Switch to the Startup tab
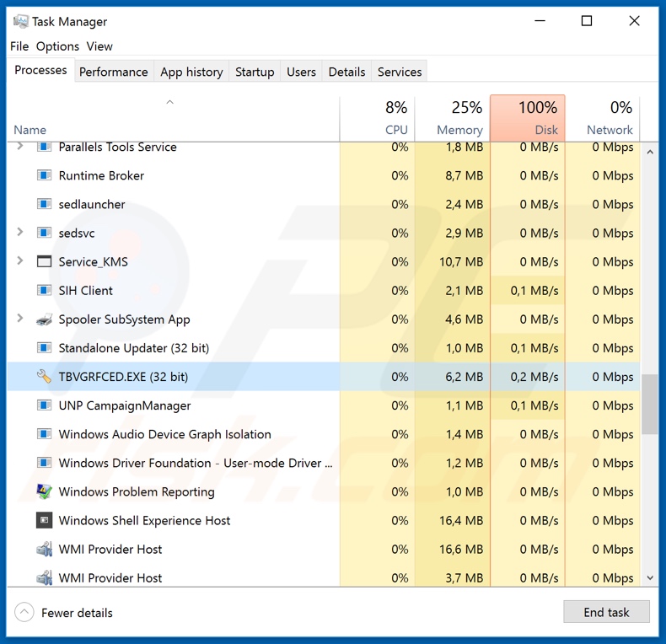The height and width of the screenshot is (644, 666). [255, 72]
